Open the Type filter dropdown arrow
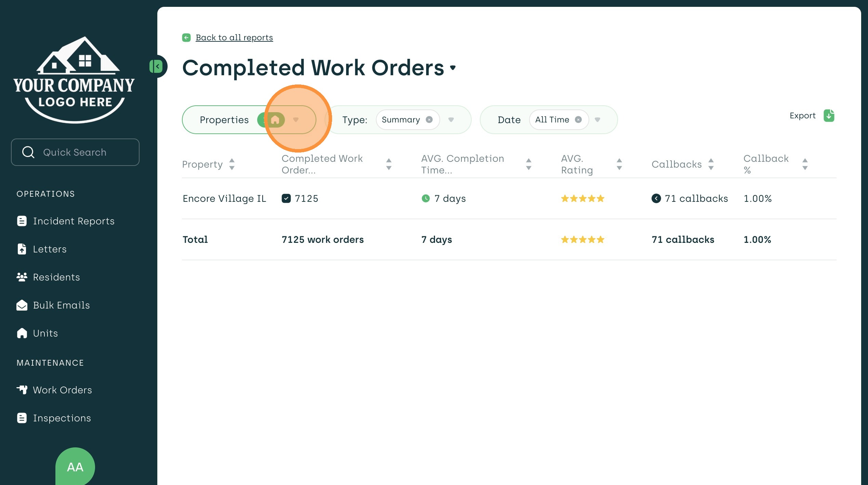The width and height of the screenshot is (868, 485). (451, 120)
